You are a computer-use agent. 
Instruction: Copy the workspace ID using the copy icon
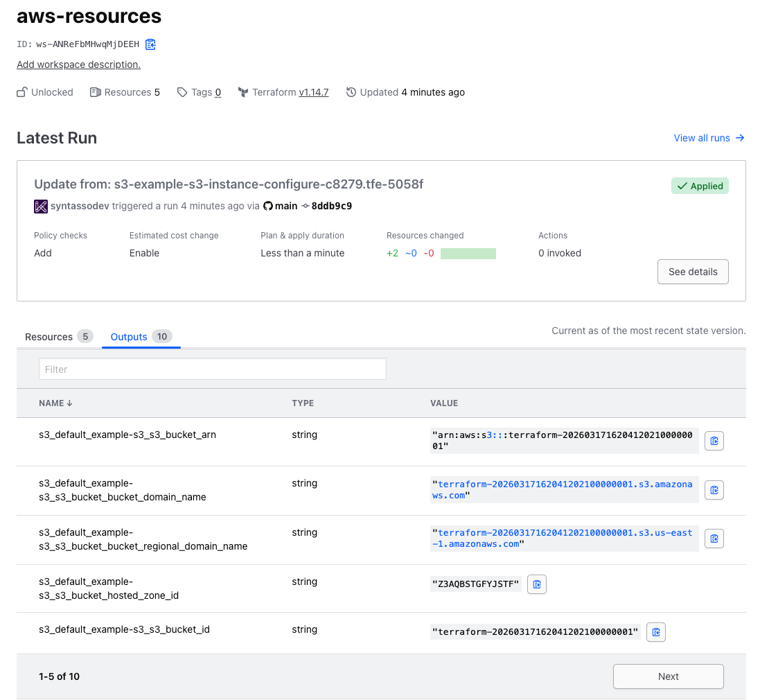tap(150, 44)
